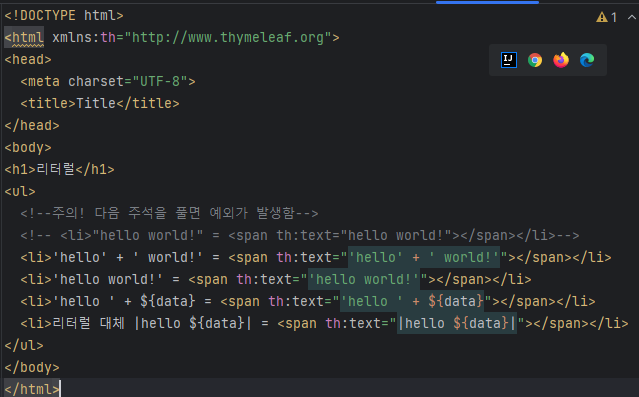Click the highlighted 'hello' + ' world!' expression
This screenshot has width=639, height=397.
tap(424, 258)
